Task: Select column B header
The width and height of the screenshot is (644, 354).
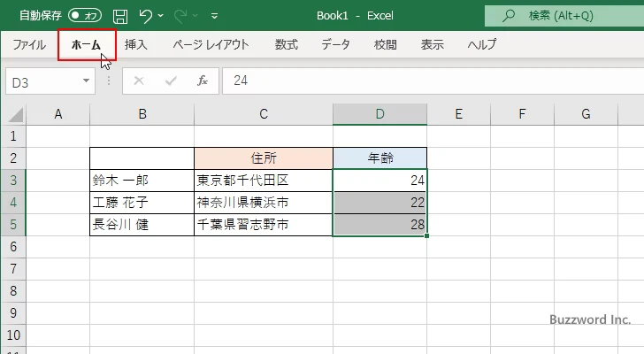Action: coord(142,114)
